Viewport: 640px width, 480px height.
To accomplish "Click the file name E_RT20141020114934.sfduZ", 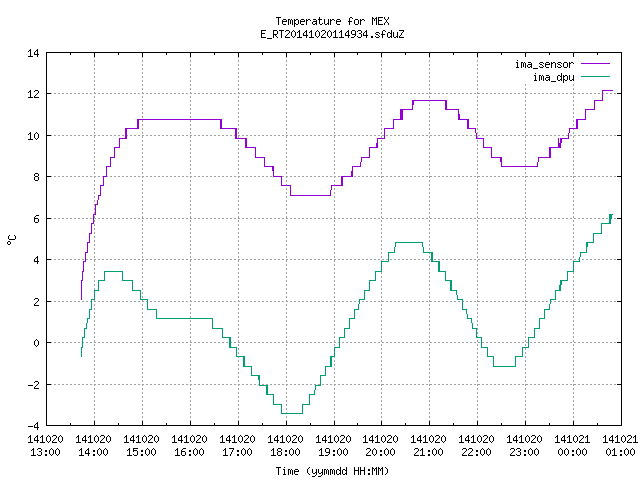I will pos(332,34).
